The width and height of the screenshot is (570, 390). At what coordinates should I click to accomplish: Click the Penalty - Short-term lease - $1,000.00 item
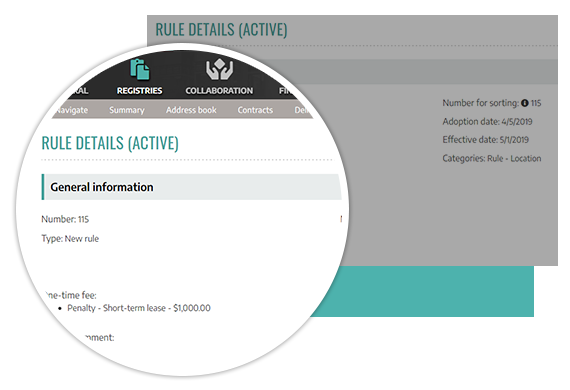coord(139,308)
